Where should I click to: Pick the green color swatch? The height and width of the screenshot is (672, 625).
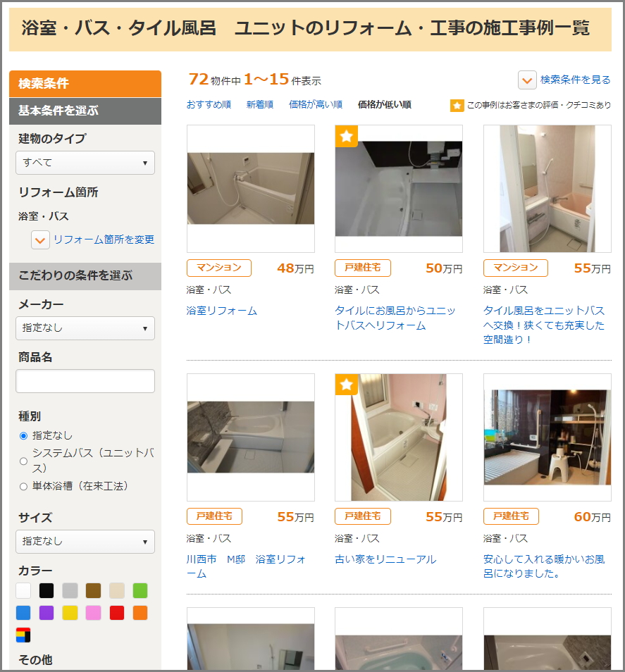140,590
